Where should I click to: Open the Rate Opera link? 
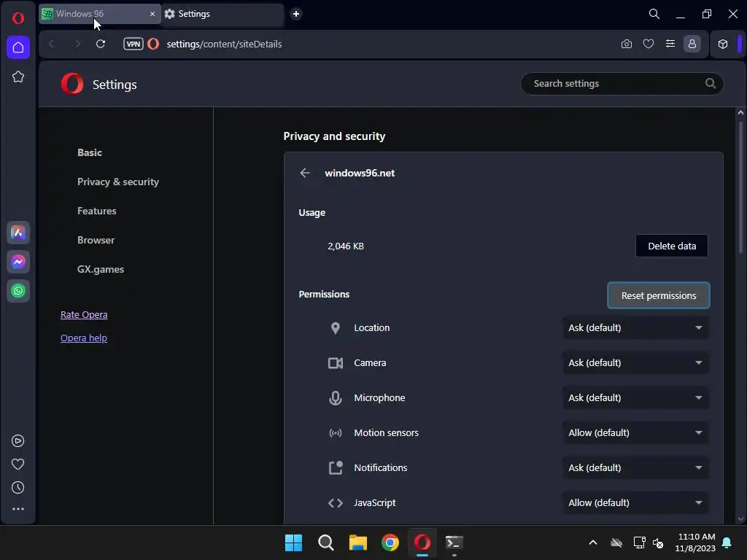pos(84,315)
